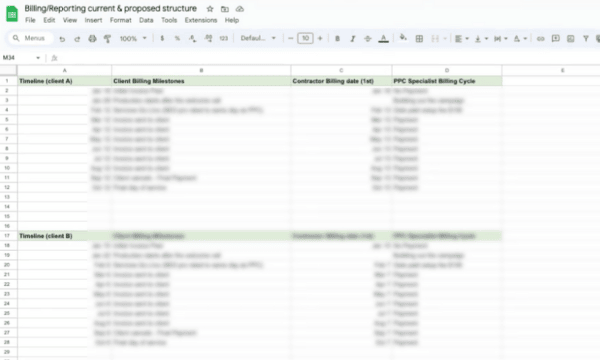Select column B header
This screenshot has width=600, height=360.
201,70
